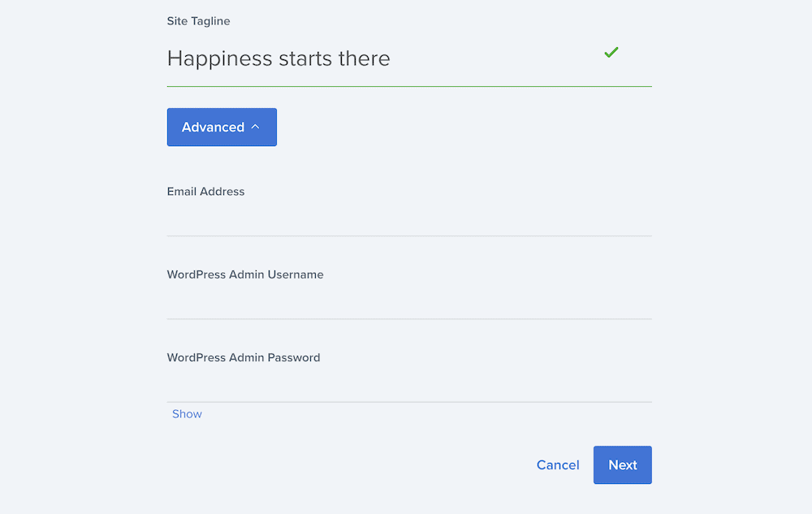Select the Next action to continue
812x514 pixels.
pyautogui.click(x=622, y=464)
